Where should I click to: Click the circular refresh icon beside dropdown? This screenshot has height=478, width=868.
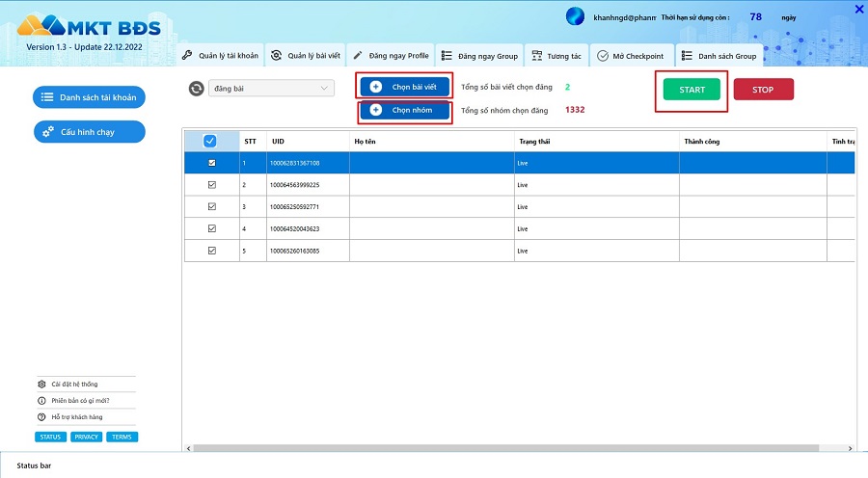tap(196, 89)
